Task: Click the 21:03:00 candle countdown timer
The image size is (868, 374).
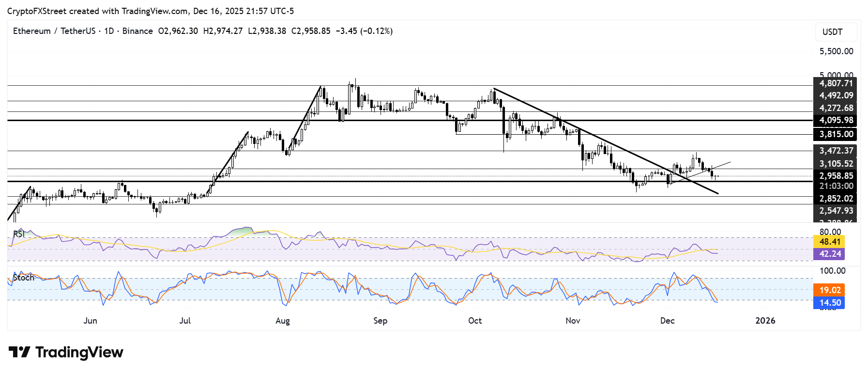Action: point(836,186)
